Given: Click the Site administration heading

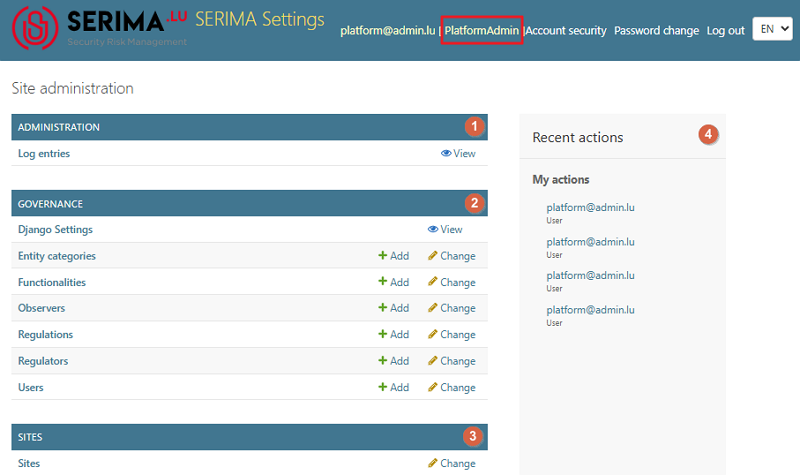Looking at the screenshot, I should [72, 88].
